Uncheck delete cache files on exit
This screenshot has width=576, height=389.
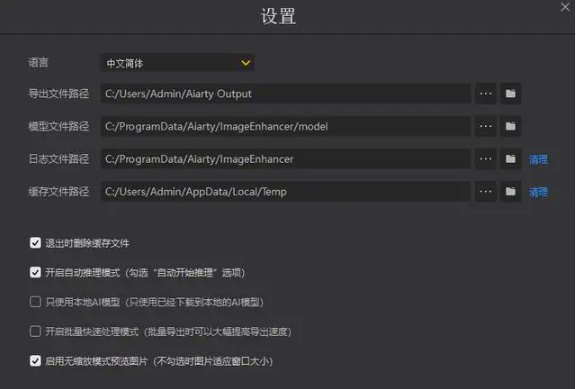pos(35,243)
